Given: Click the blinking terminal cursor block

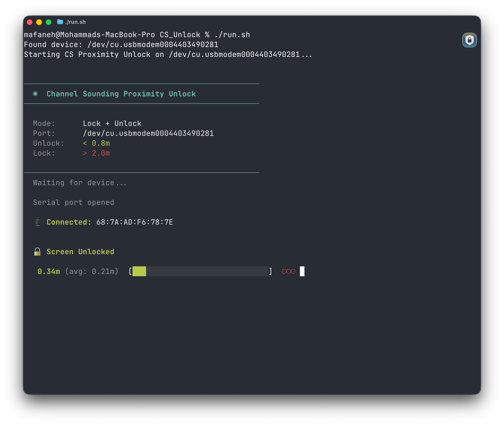Looking at the screenshot, I should tap(302, 271).
